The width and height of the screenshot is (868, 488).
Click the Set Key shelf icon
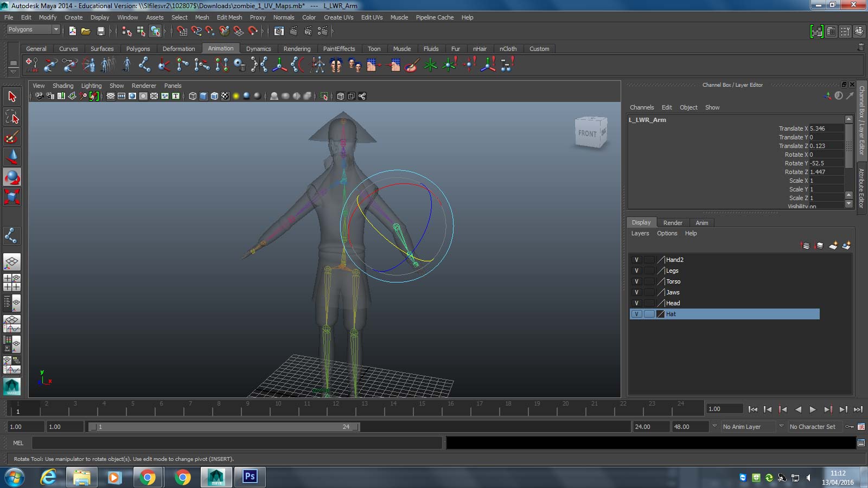[x=32, y=65]
